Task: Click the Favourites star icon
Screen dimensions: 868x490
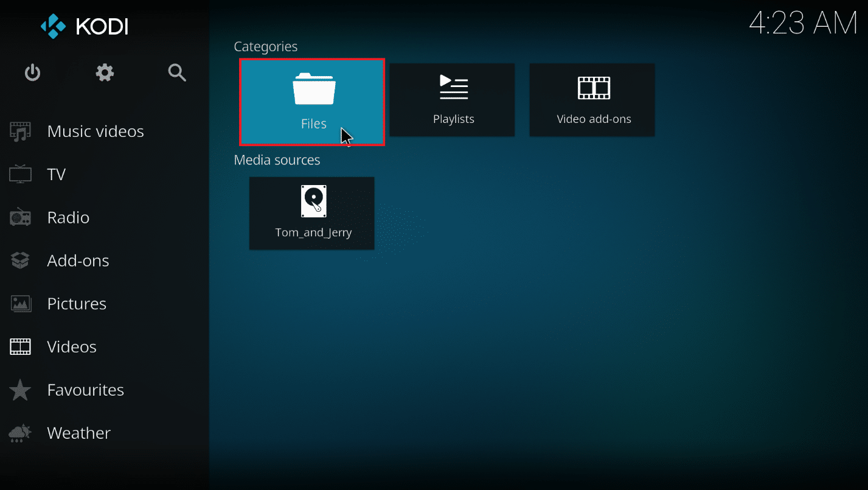Action: [x=20, y=390]
